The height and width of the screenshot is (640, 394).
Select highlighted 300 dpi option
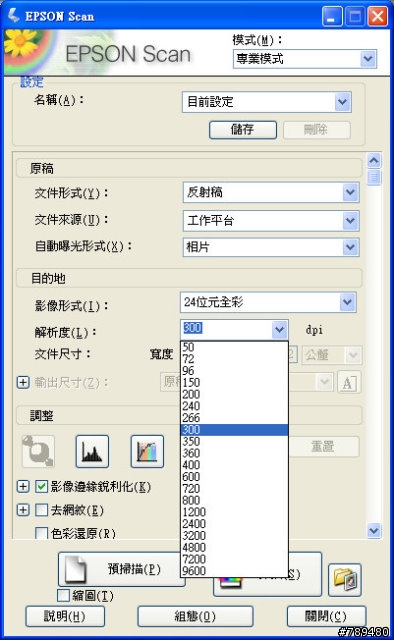(x=234, y=430)
